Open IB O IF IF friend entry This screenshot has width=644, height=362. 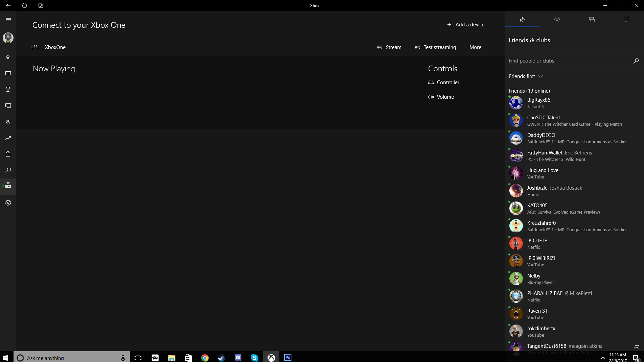(574, 244)
